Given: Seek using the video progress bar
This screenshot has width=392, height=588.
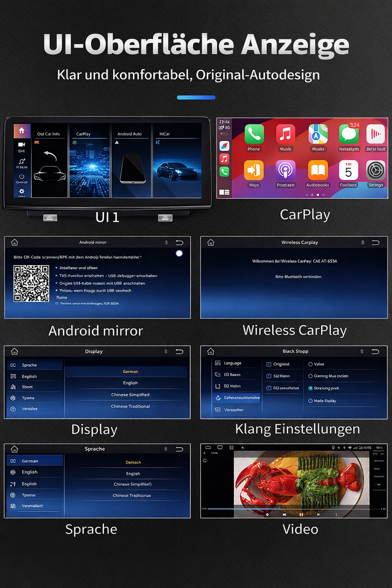Looking at the screenshot, I should pos(294,509).
